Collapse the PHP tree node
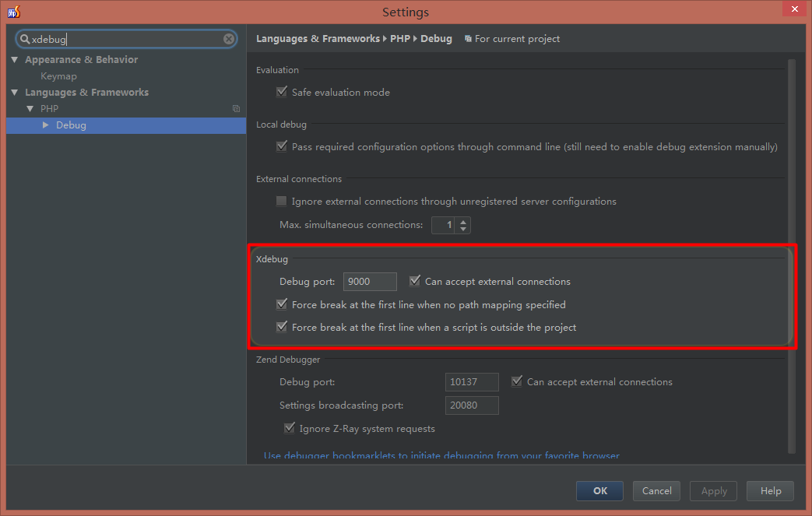The height and width of the screenshot is (516, 812). point(30,109)
